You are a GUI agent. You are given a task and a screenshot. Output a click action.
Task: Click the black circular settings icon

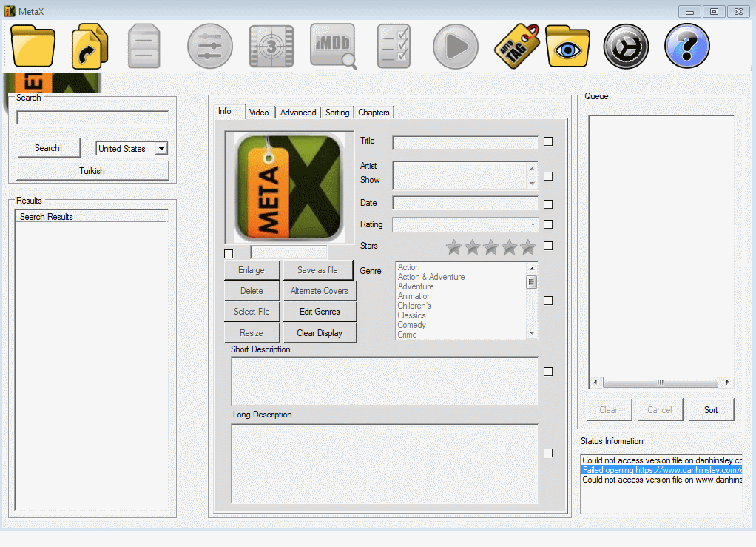626,47
